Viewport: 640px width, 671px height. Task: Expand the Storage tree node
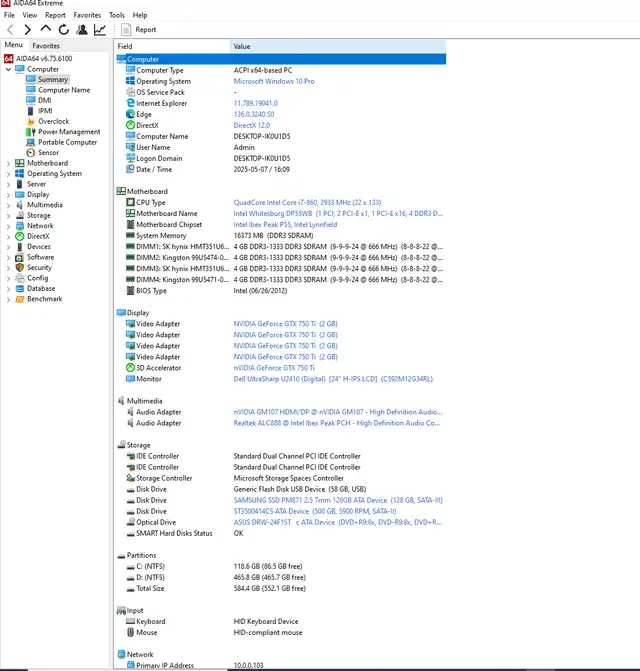point(8,216)
